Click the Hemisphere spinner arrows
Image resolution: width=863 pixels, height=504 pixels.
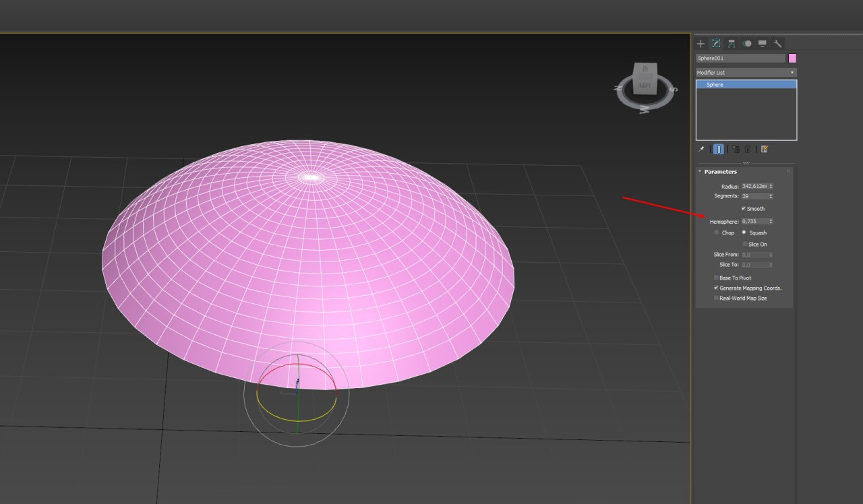771,221
